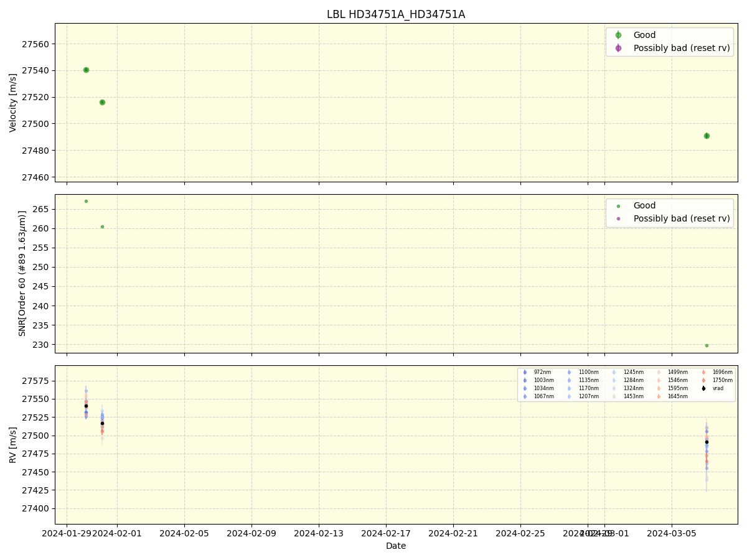Click the plot title LBL HD34751A_HD34751A
The height and width of the screenshot is (560, 747).
(396, 14)
